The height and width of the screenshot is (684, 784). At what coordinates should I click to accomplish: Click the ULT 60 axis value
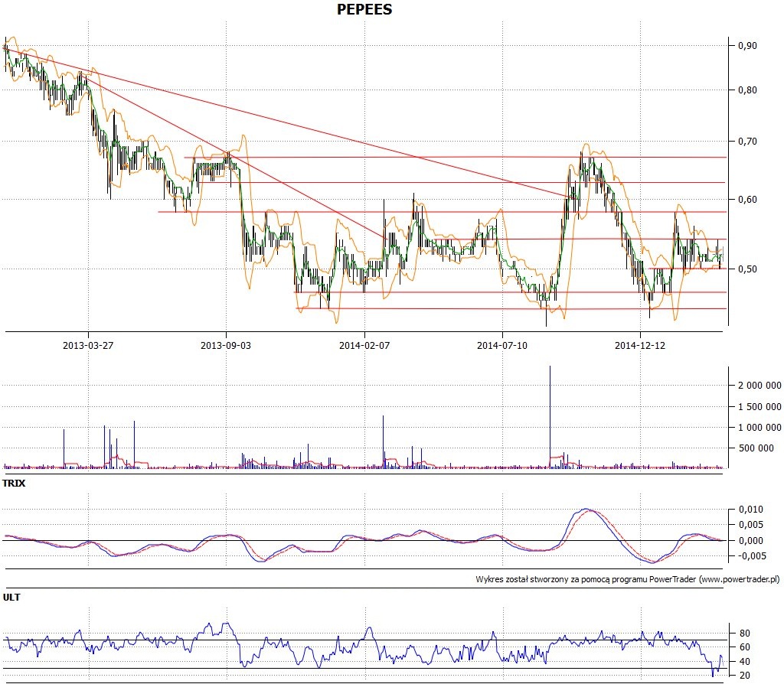coord(744,647)
